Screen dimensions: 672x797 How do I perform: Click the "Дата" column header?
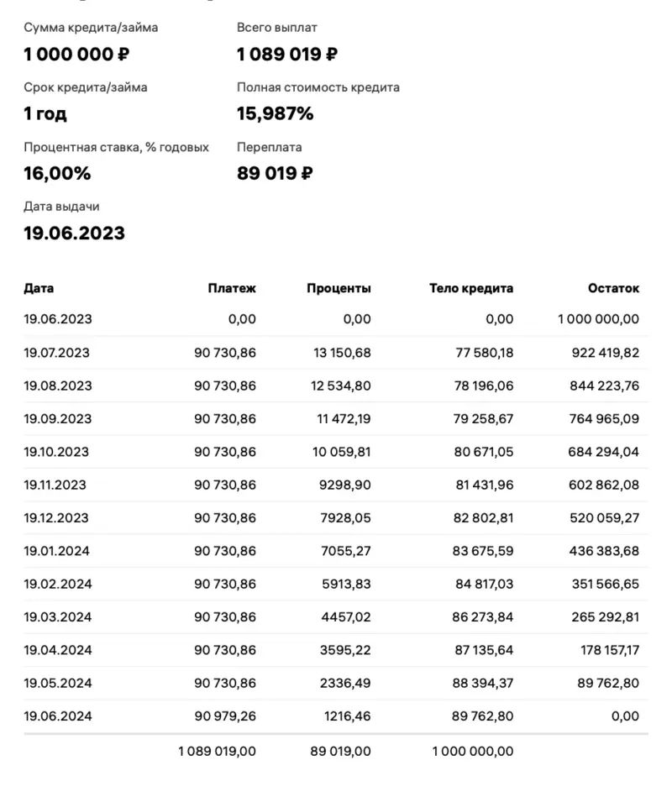39,288
